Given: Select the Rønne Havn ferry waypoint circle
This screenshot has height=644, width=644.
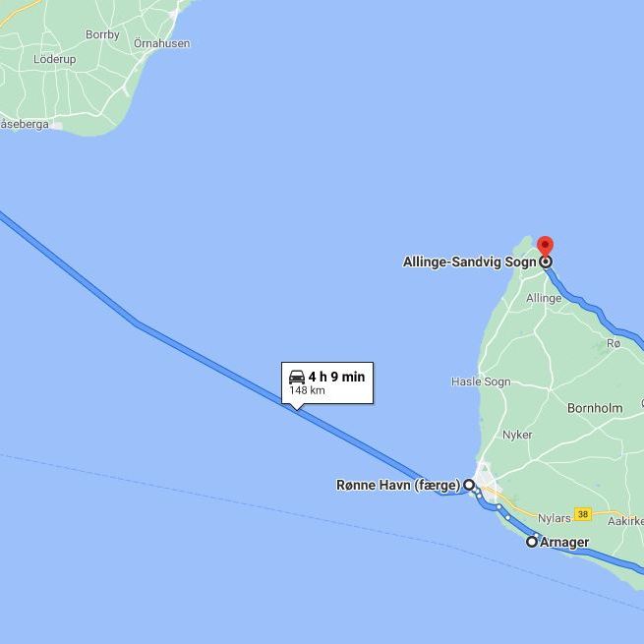Looking at the screenshot, I should pos(469,485).
